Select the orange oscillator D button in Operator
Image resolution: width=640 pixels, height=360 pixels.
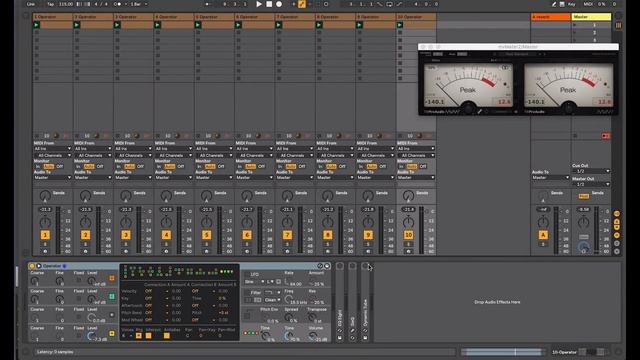[x=112, y=278]
